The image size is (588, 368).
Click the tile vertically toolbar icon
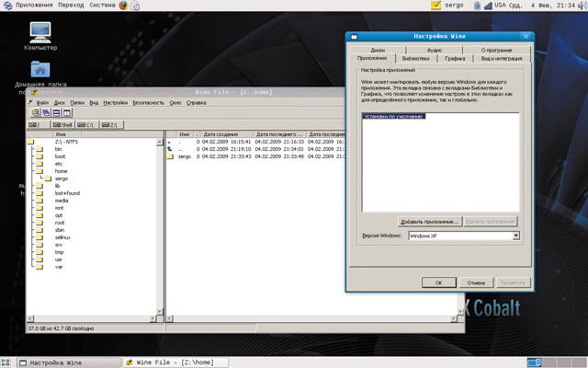(x=67, y=112)
